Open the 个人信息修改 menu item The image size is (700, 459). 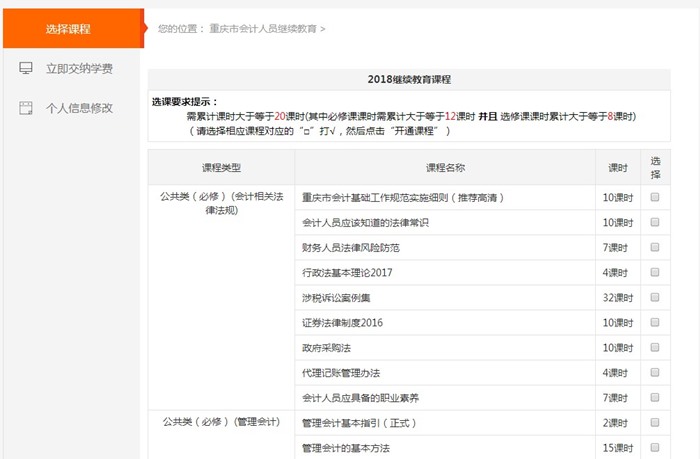click(79, 108)
